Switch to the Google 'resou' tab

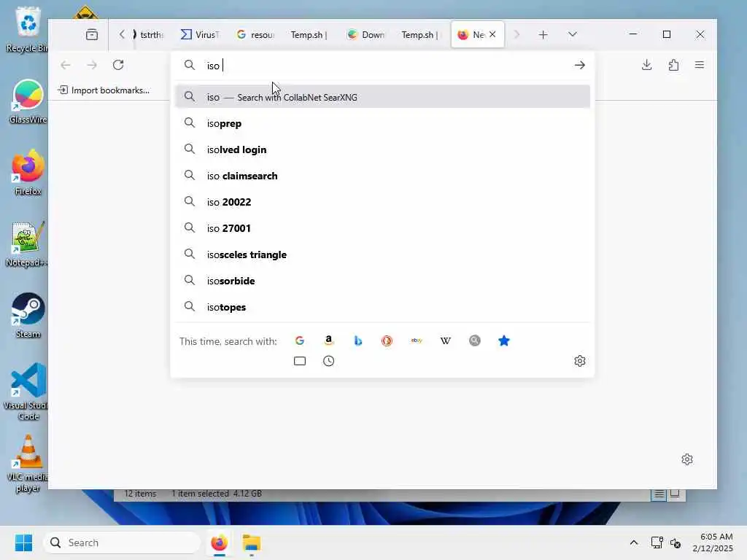(x=255, y=35)
